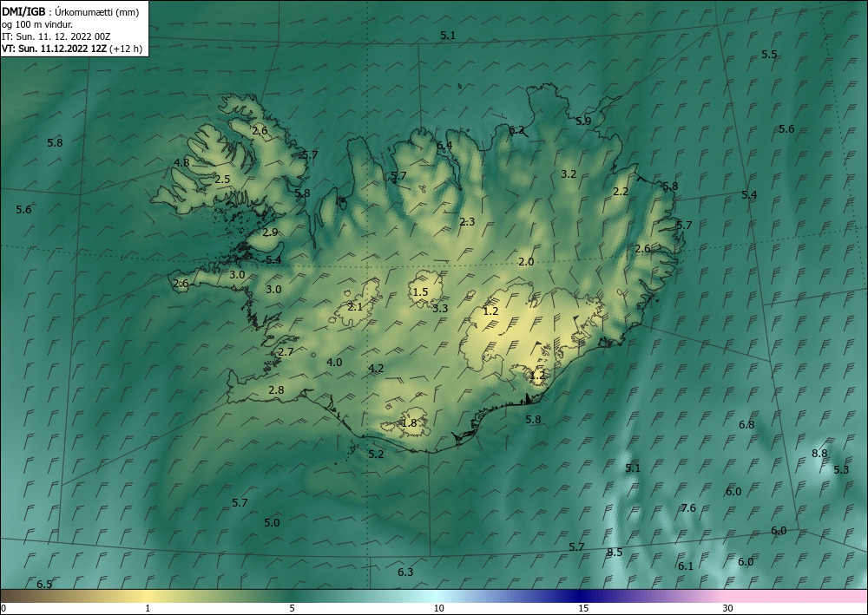Click the title text "DMI/IGB : Úrkomumætti (mm)"
Screen dimensions: 868x615
point(70,12)
